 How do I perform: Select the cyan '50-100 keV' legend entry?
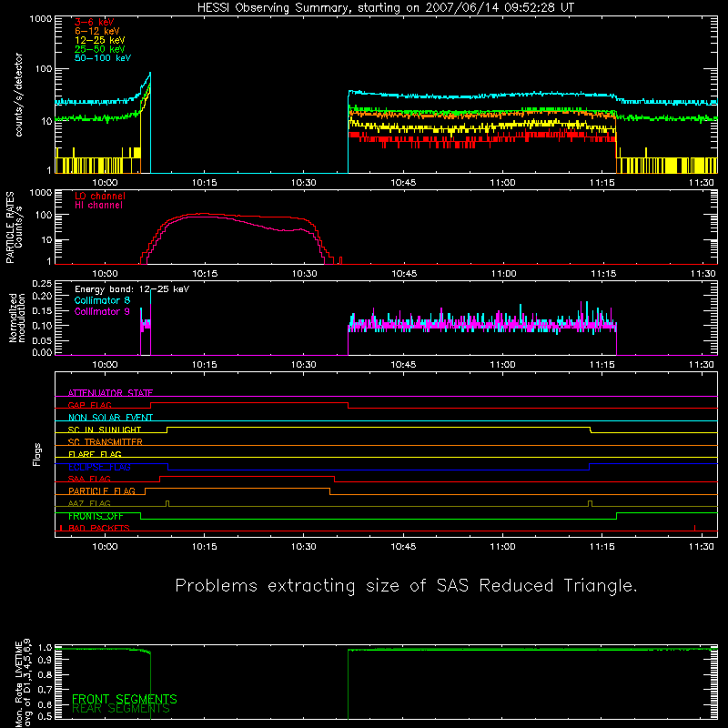pyautogui.click(x=103, y=58)
